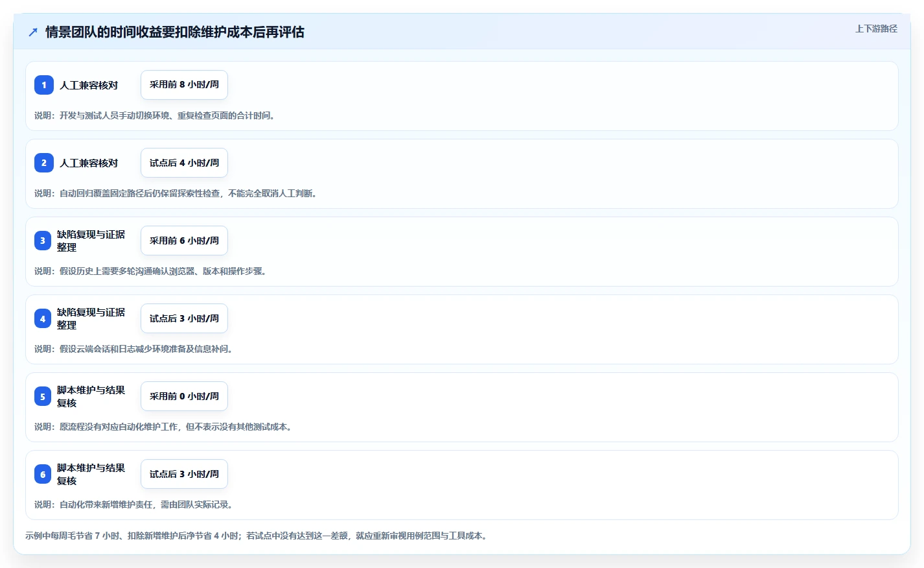Click 缺陷复现与证据整理 title in step 4
The image size is (924, 568).
coord(91,318)
